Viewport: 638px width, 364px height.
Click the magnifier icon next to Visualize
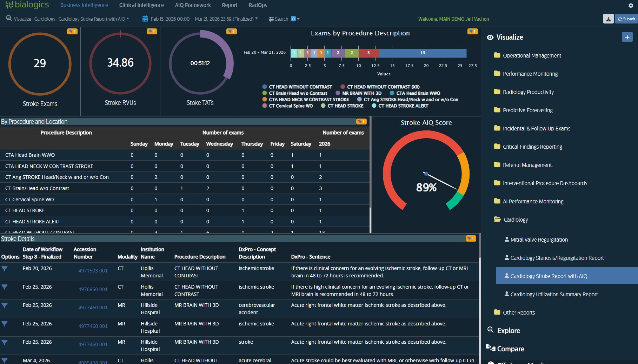[x=8, y=19]
